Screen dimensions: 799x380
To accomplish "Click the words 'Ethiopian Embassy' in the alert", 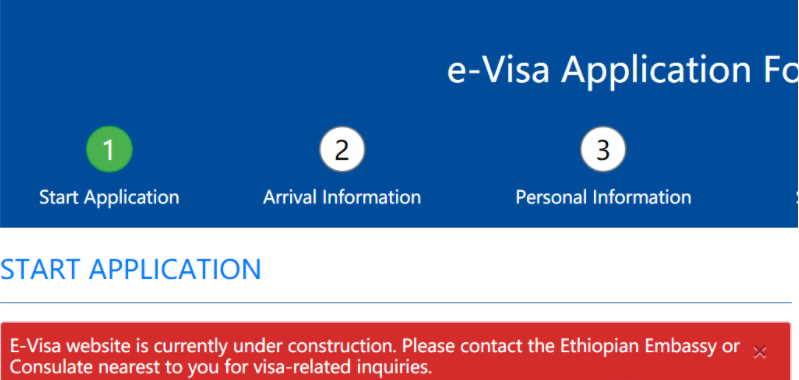I will pos(637,346).
